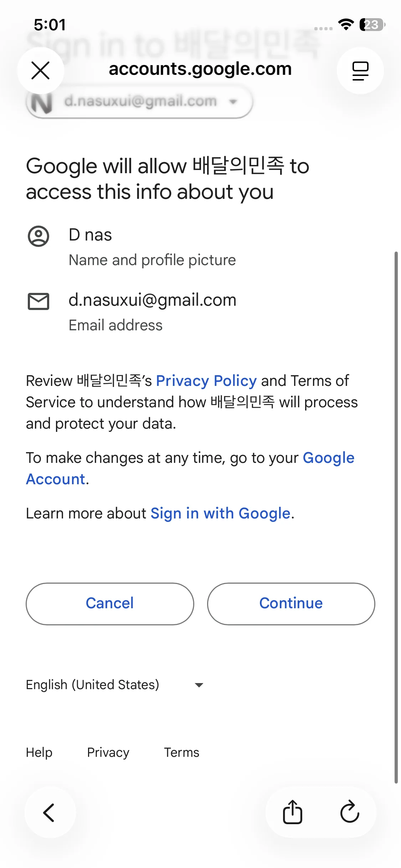
Task: Tap the Wi-Fi status icon
Action: [345, 24]
